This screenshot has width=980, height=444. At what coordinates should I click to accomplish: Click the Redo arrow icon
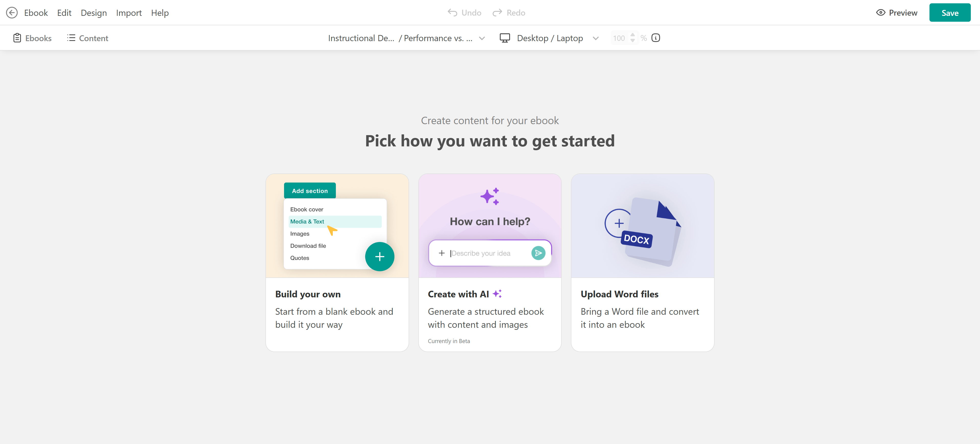coord(497,13)
